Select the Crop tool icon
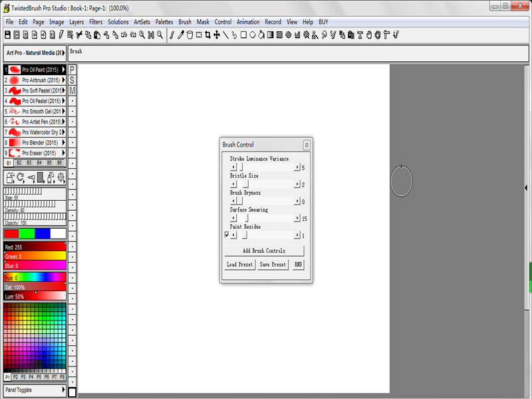Viewport: 532px width, 399px height. (207, 35)
